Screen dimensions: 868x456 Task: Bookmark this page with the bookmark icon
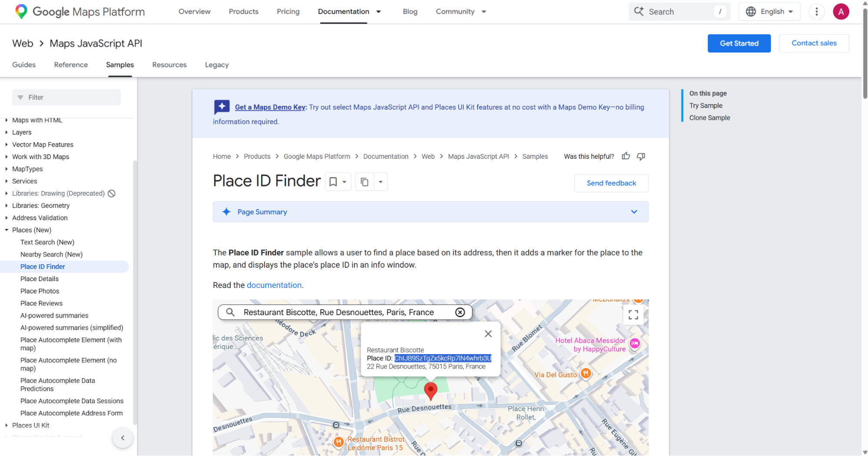(x=333, y=182)
